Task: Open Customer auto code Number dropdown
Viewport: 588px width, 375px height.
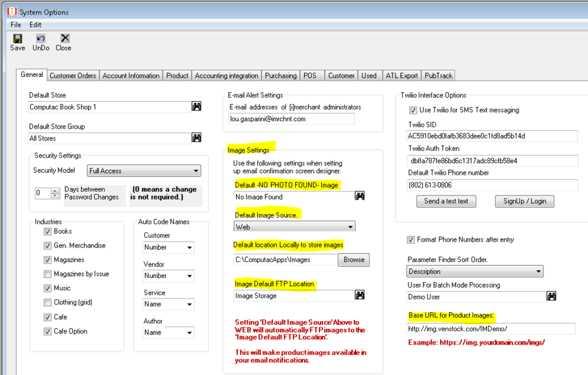Action: click(168, 248)
